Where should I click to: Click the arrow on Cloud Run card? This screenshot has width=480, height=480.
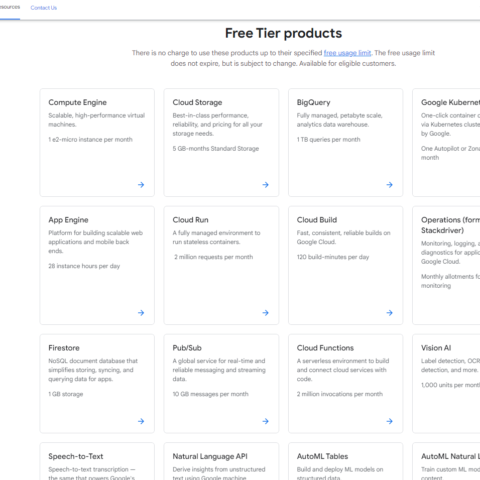point(265,313)
